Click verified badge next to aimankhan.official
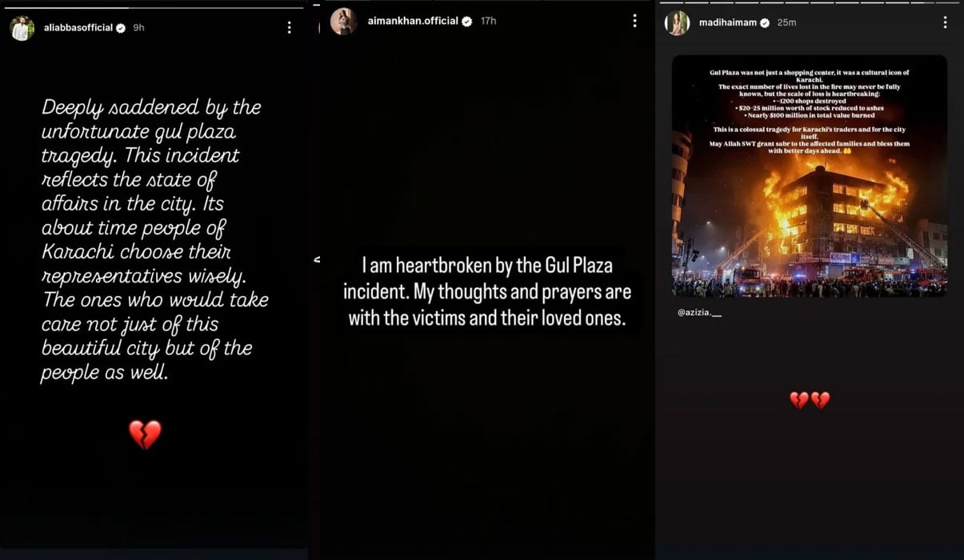 (467, 22)
